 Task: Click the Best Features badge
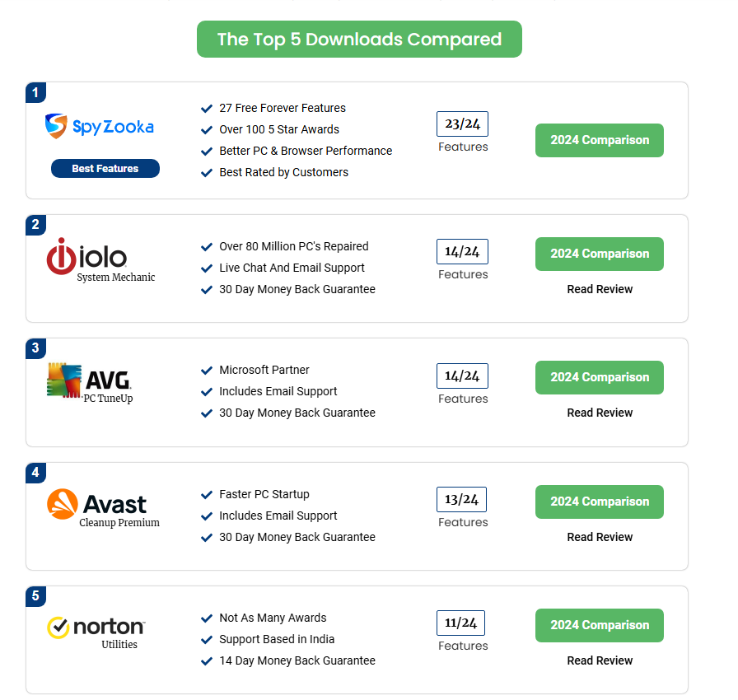click(105, 169)
